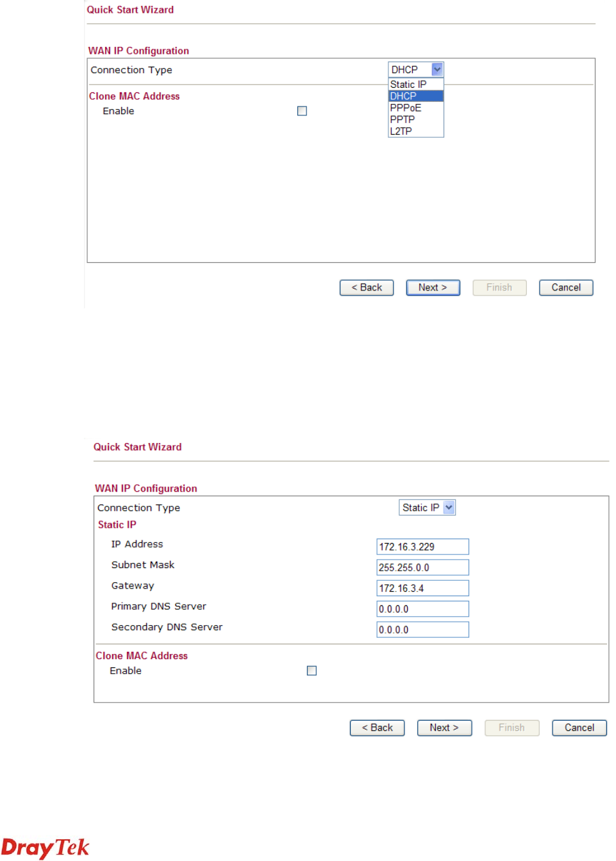Click the Gateway field 172.16.3.4
Viewport: 616px width, 861px height.
pos(422,588)
